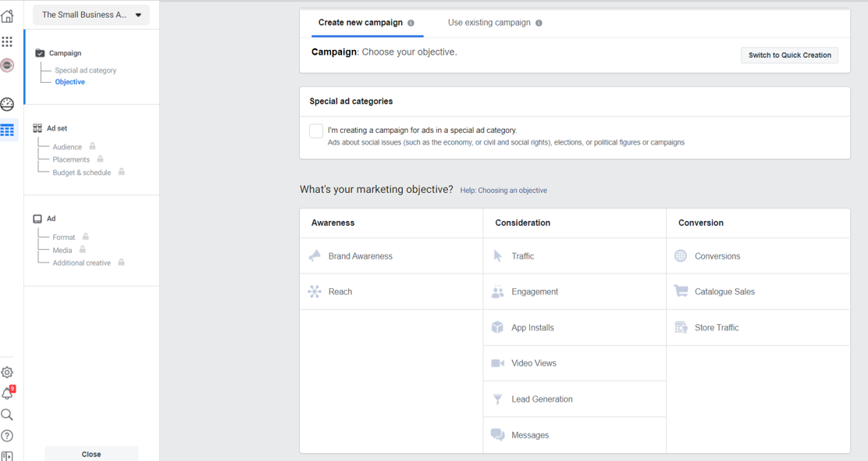The image size is (868, 461).
Task: Click the App Installs box icon
Action: pos(498,327)
